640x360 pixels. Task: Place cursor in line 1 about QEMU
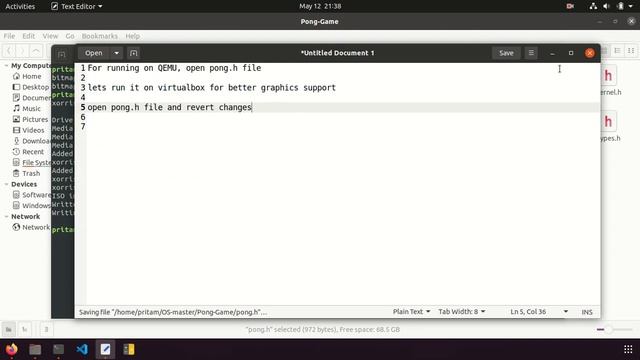pyautogui.click(x=174, y=68)
